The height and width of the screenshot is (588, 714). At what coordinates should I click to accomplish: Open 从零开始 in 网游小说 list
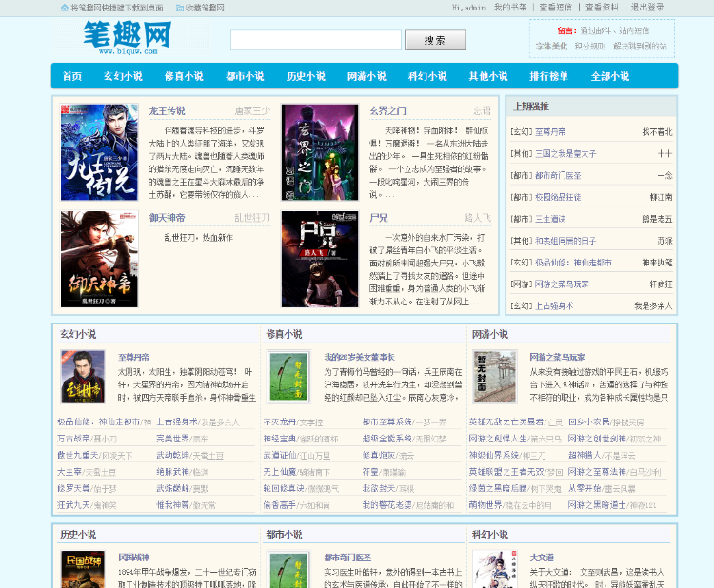click(x=585, y=488)
